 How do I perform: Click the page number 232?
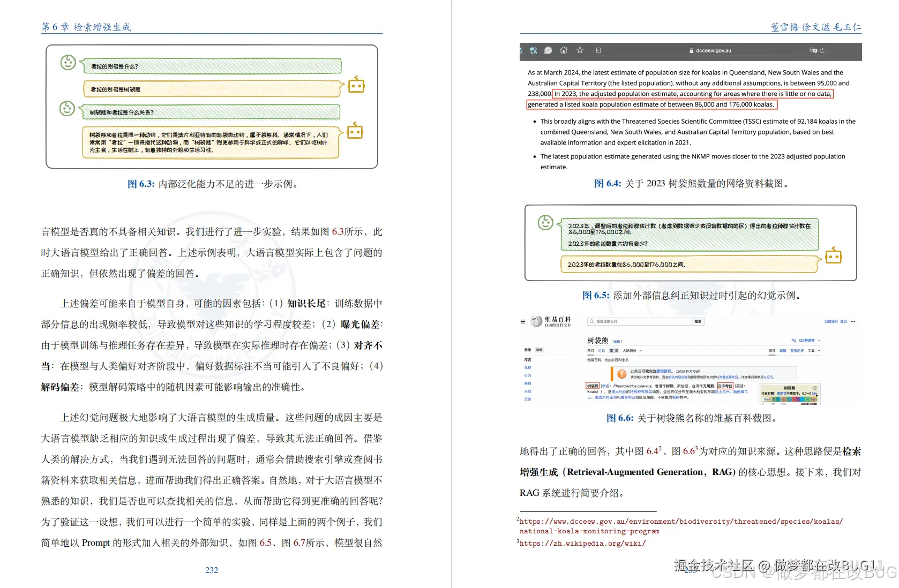(x=212, y=570)
